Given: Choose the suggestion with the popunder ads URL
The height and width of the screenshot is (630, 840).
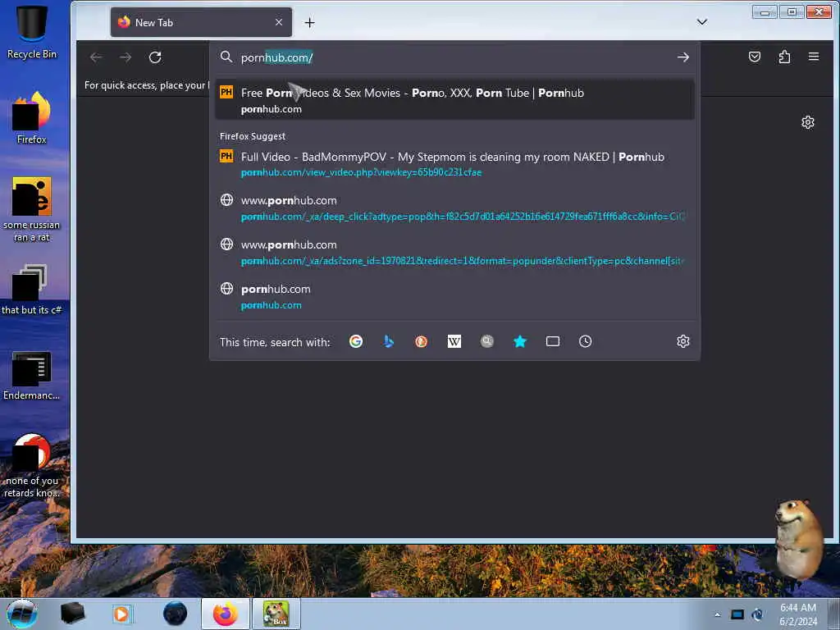Looking at the screenshot, I should tap(454, 253).
